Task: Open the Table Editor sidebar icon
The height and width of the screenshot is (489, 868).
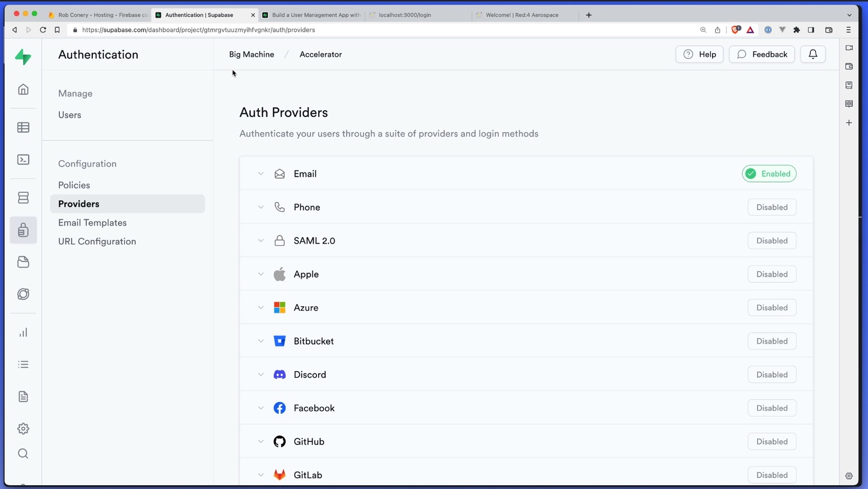Action: point(23,127)
